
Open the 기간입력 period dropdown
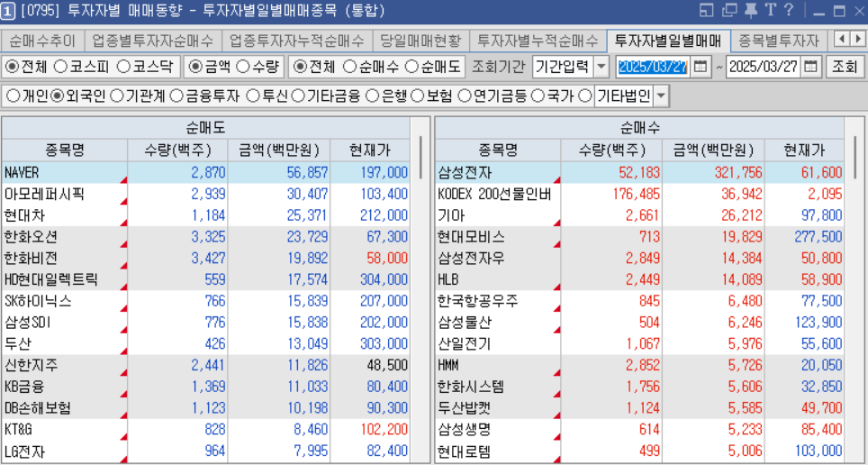coord(601,67)
